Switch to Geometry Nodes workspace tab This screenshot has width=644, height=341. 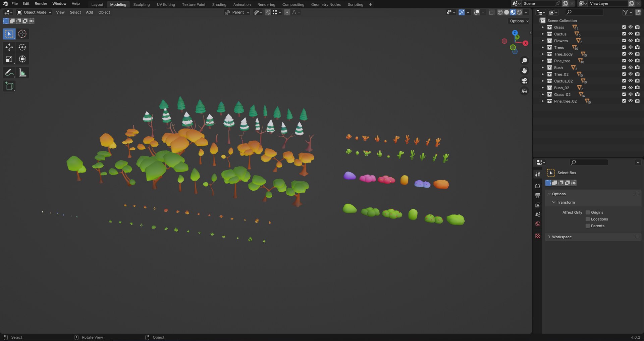coord(326,4)
